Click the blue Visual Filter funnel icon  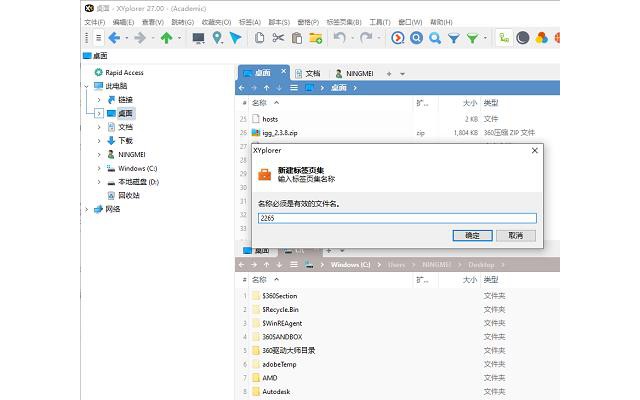tap(454, 38)
